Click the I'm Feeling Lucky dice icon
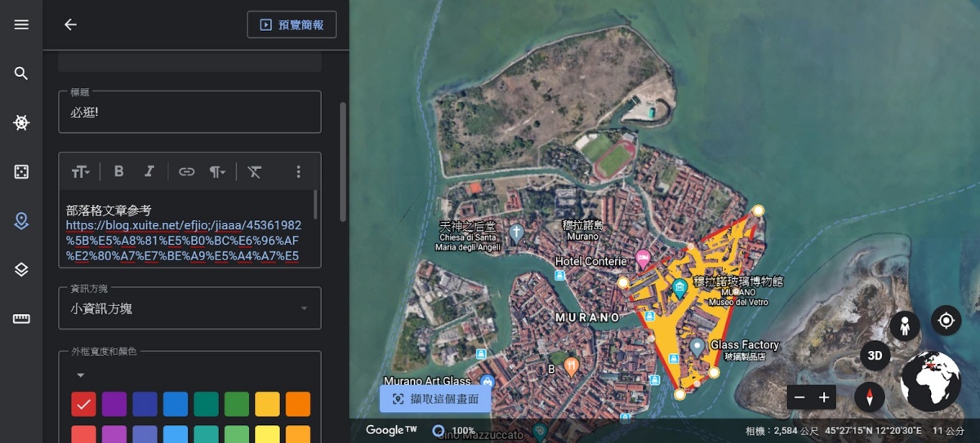 21,171
